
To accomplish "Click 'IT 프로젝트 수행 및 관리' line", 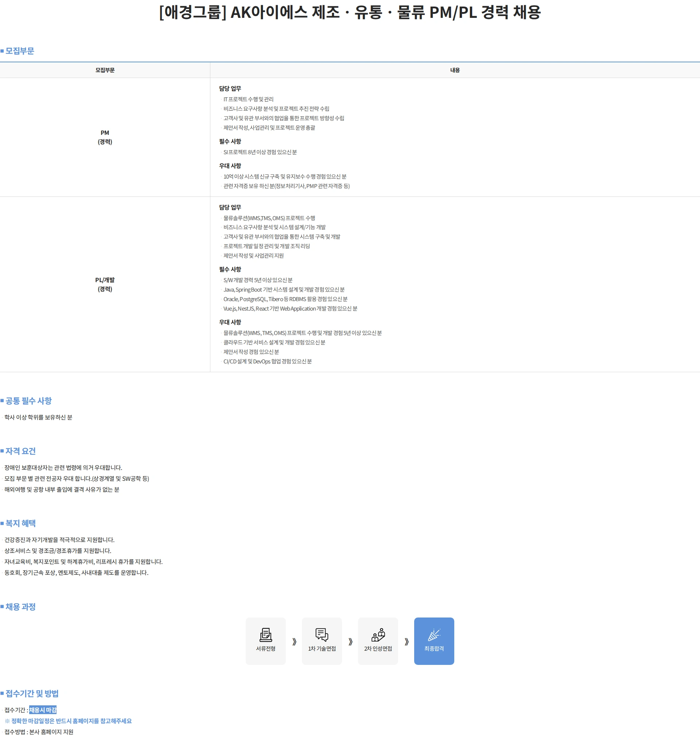I will pos(248,99).
